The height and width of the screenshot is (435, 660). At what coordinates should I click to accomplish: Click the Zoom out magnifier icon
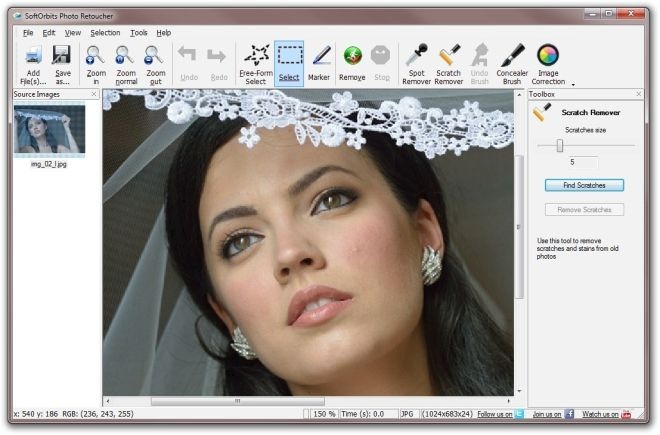(x=154, y=56)
